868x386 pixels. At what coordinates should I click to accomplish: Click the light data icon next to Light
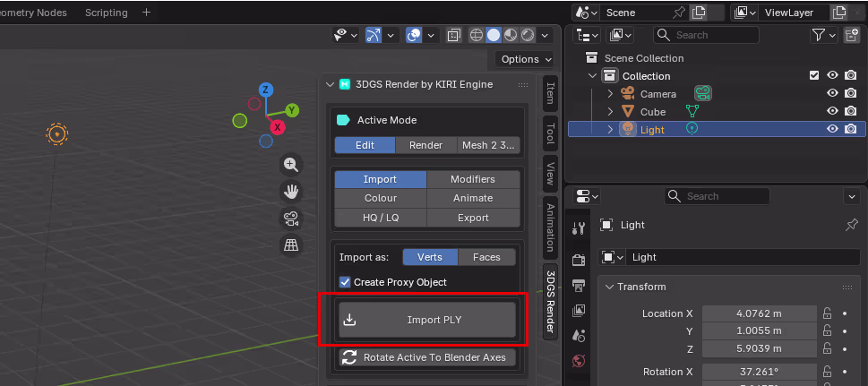coord(692,129)
